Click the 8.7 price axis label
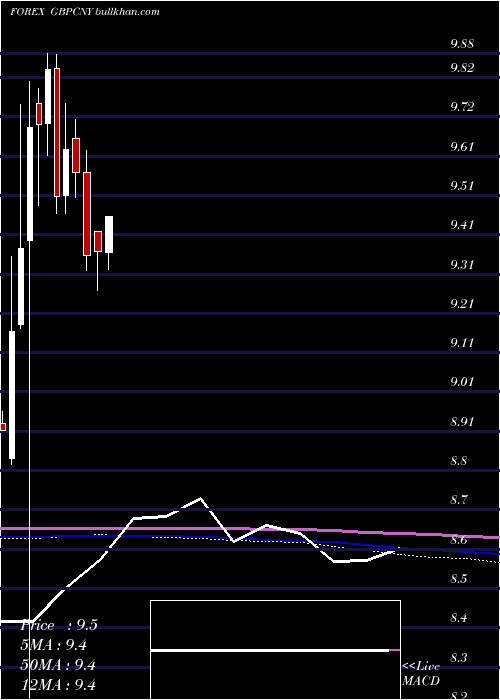500x700 pixels. (458, 500)
